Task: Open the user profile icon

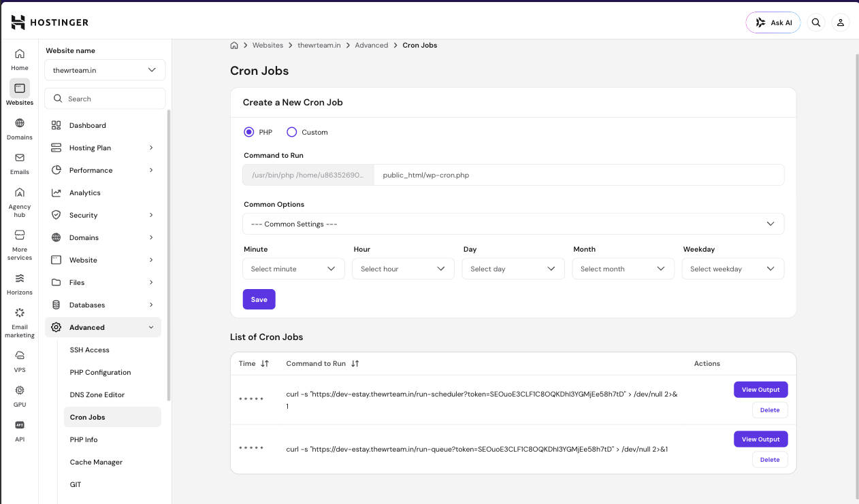Action: [841, 22]
